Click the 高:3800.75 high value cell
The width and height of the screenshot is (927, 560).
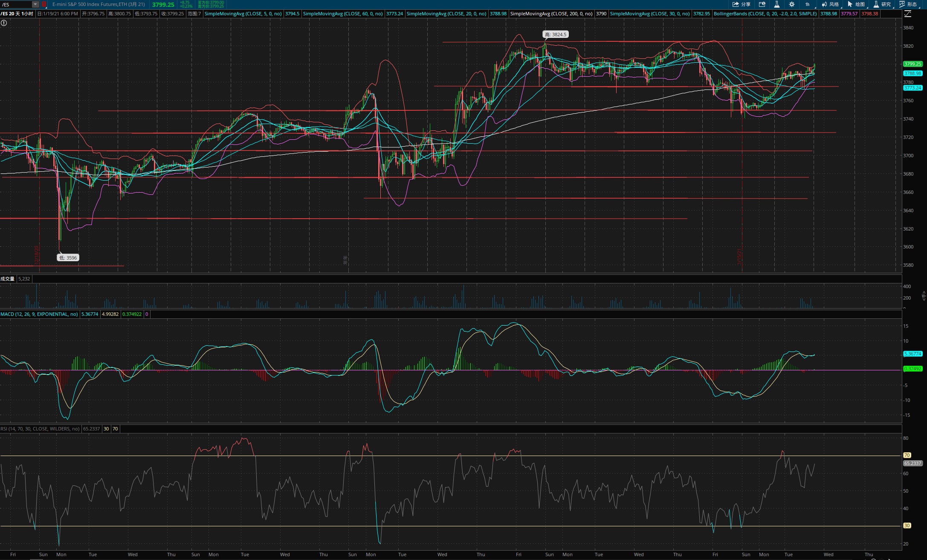(119, 14)
